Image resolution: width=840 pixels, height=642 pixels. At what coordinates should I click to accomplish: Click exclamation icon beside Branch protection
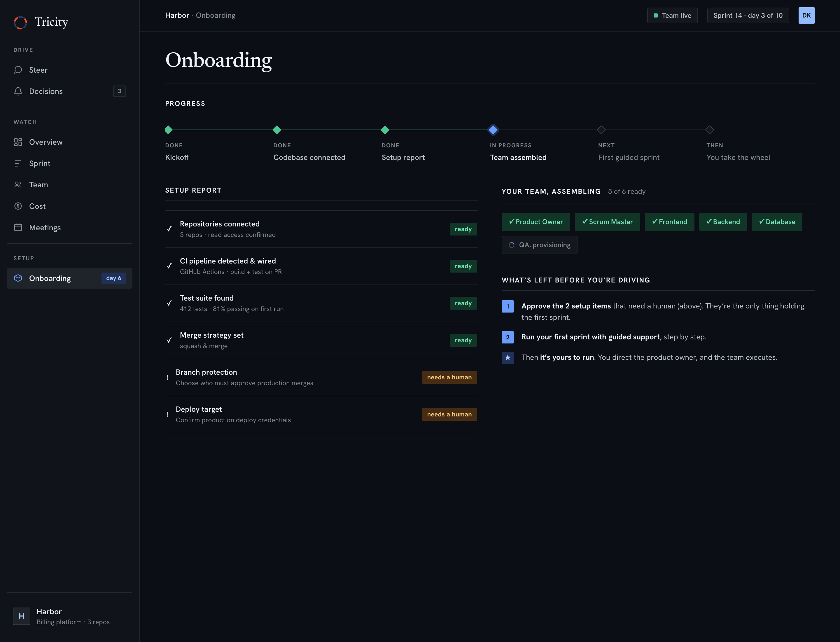coord(167,378)
